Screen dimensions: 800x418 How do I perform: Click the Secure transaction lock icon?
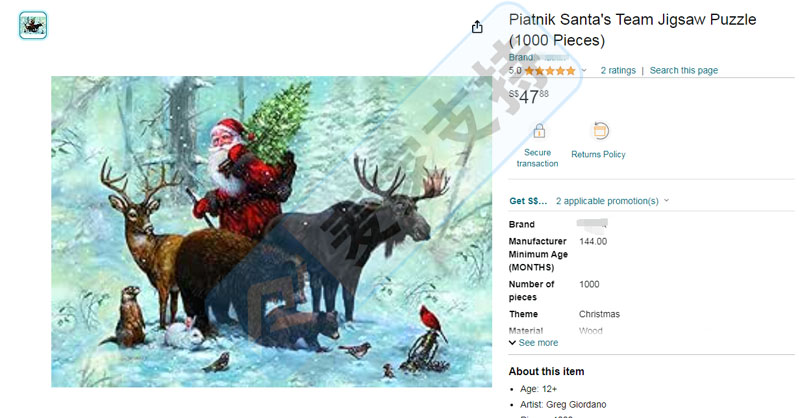pos(539,132)
